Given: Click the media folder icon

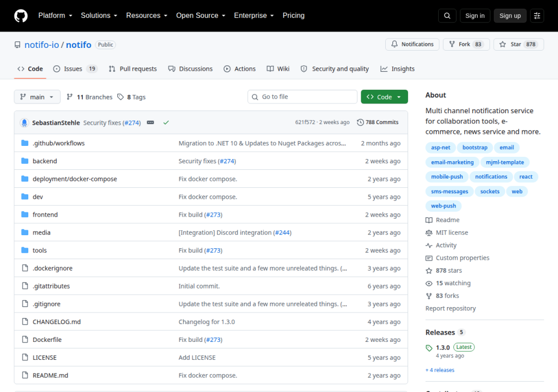Looking at the screenshot, I should pos(25,232).
